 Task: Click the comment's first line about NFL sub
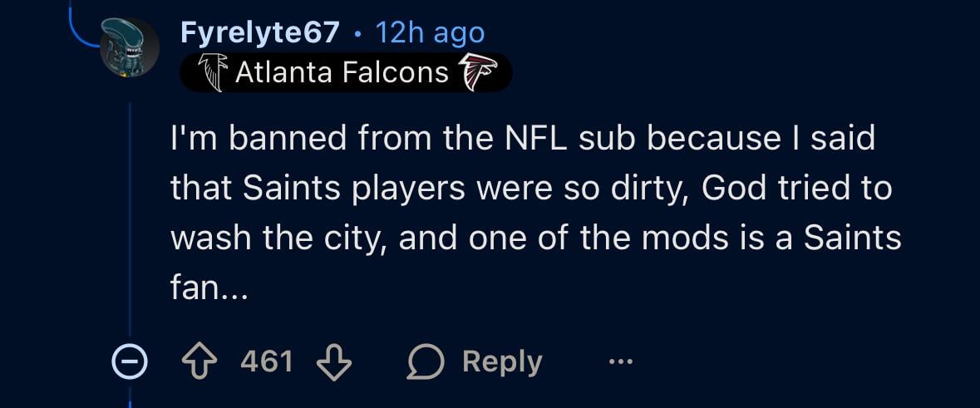pyautogui.click(x=522, y=138)
